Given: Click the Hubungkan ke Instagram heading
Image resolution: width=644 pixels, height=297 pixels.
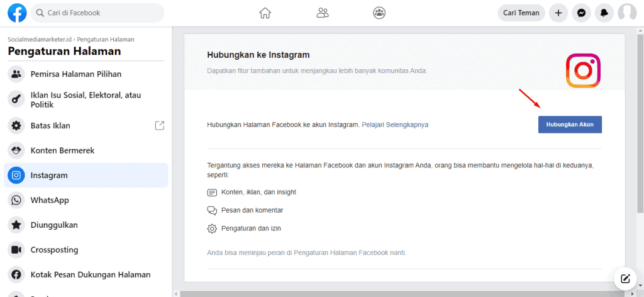Looking at the screenshot, I should 258,55.
